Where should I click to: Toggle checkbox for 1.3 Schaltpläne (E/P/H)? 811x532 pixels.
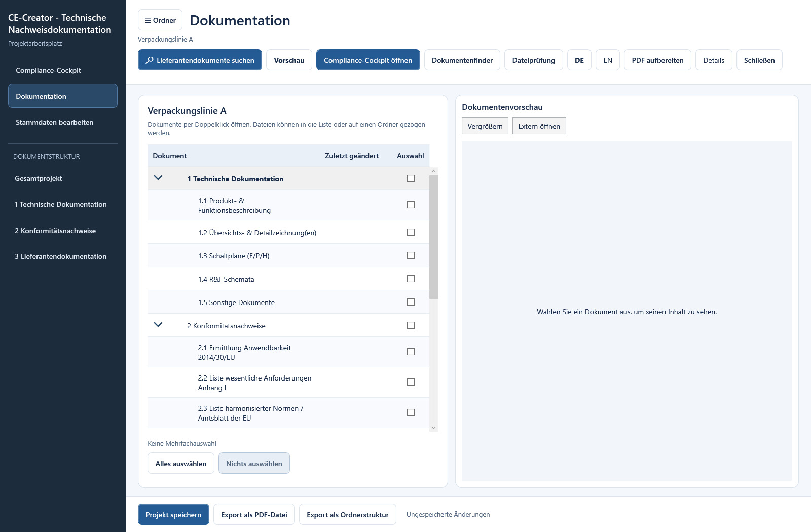coord(411,255)
